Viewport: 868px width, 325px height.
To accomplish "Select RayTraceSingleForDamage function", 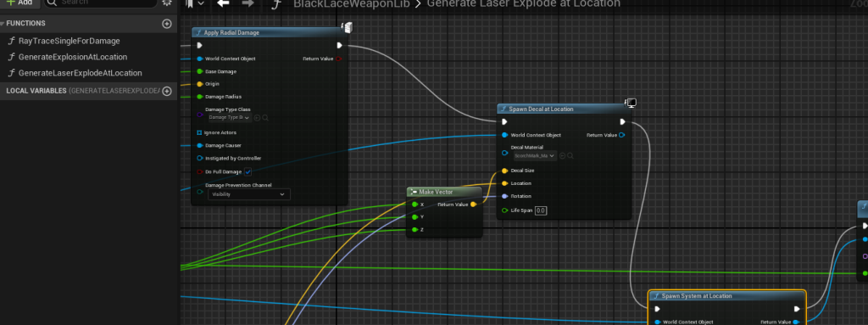I will click(69, 41).
